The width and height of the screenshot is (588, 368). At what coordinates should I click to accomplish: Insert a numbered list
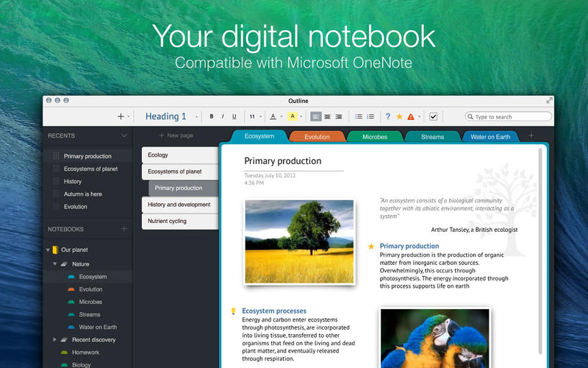(370, 116)
